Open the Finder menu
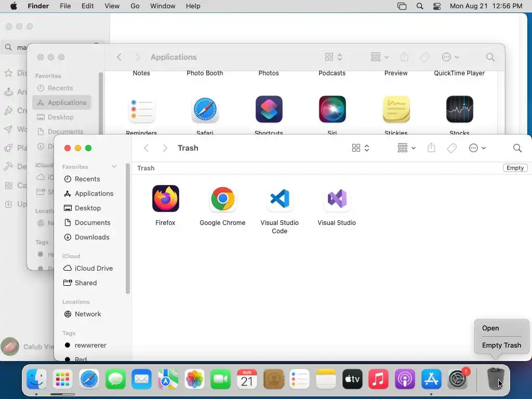Viewport: 532px width, 399px height. pos(38,6)
